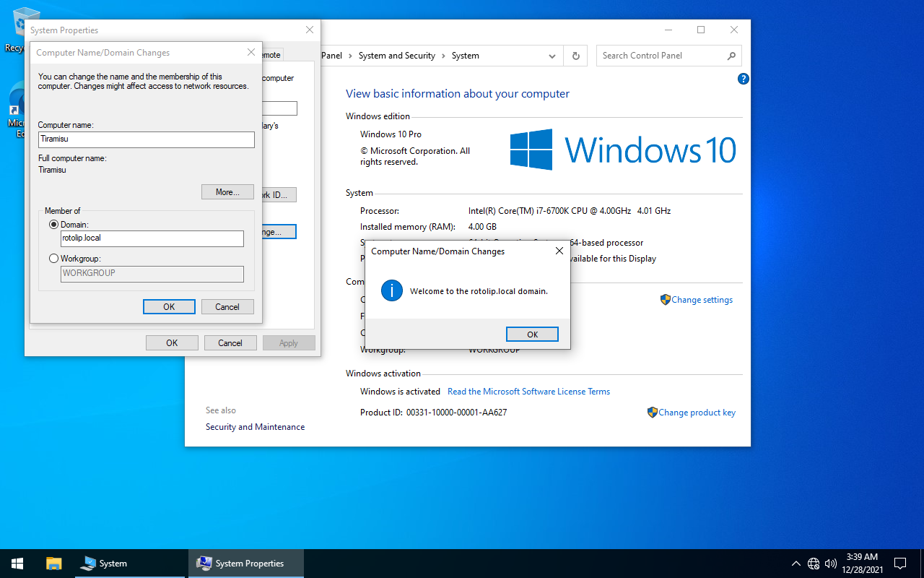Open the Change product key link
Screen dimensions: 924x578
pyautogui.click(x=697, y=413)
